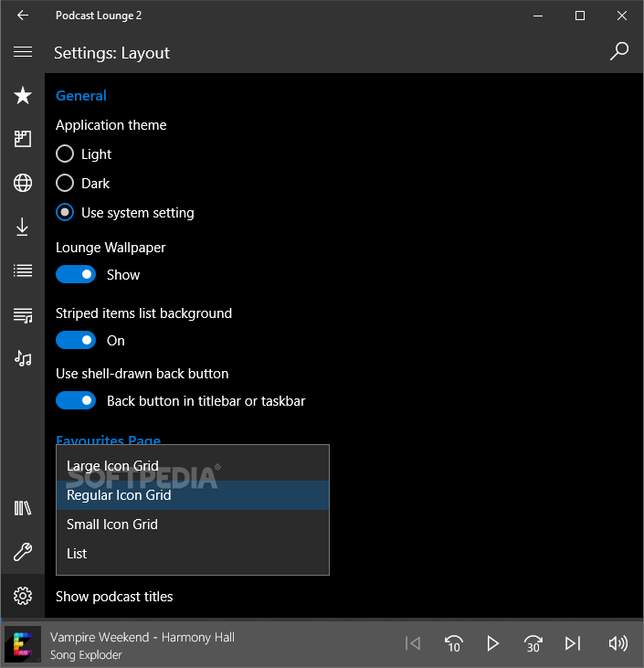Click the Show podcast titles label

pos(114,597)
